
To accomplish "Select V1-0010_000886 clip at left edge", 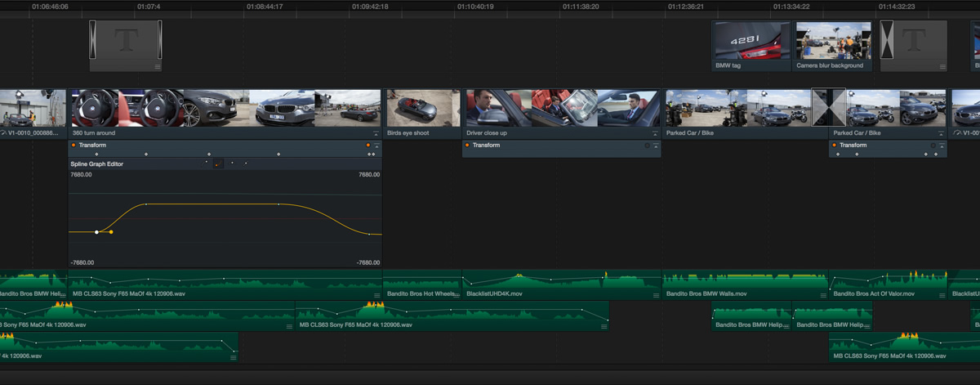I will click(33, 114).
